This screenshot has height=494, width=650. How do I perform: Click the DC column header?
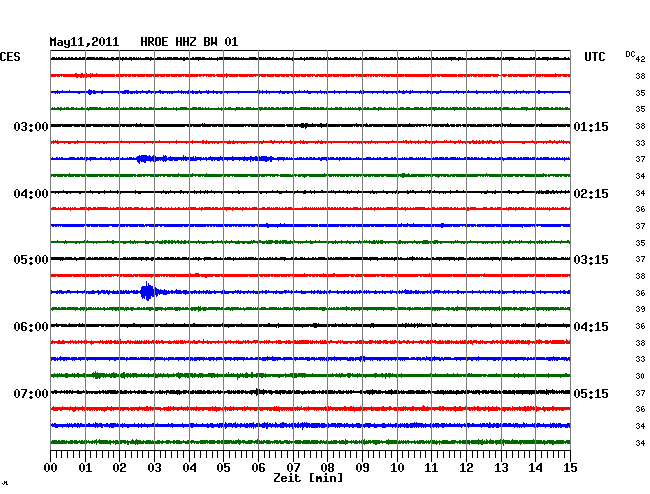pos(630,54)
